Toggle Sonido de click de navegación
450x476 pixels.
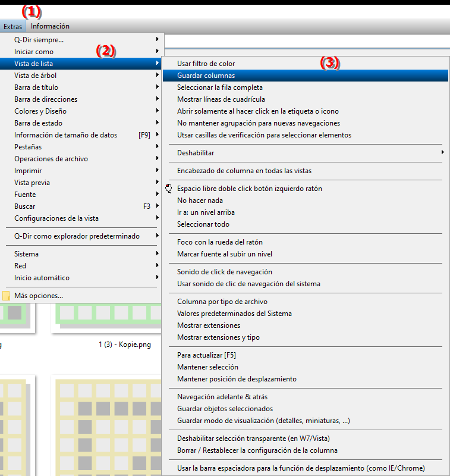coord(306,272)
